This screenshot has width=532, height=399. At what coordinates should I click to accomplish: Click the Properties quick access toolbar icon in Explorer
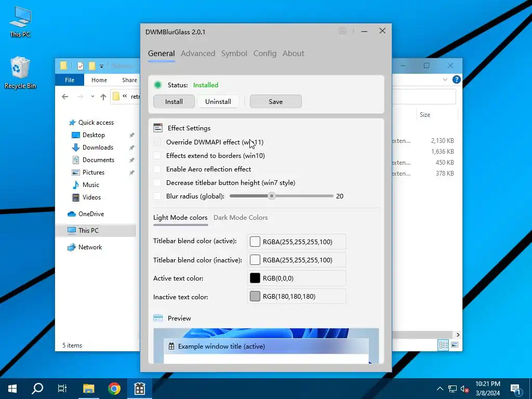[x=81, y=66]
